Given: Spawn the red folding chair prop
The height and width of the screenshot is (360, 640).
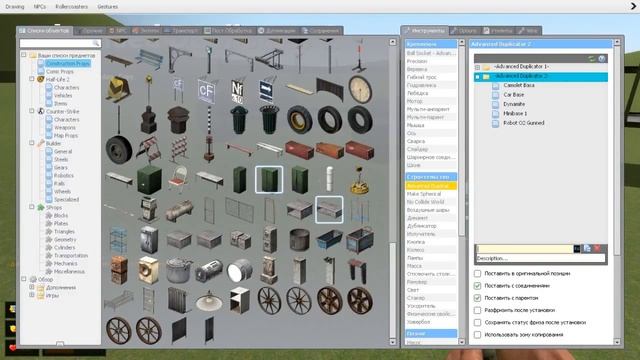Looking at the screenshot, I should tap(178, 180).
